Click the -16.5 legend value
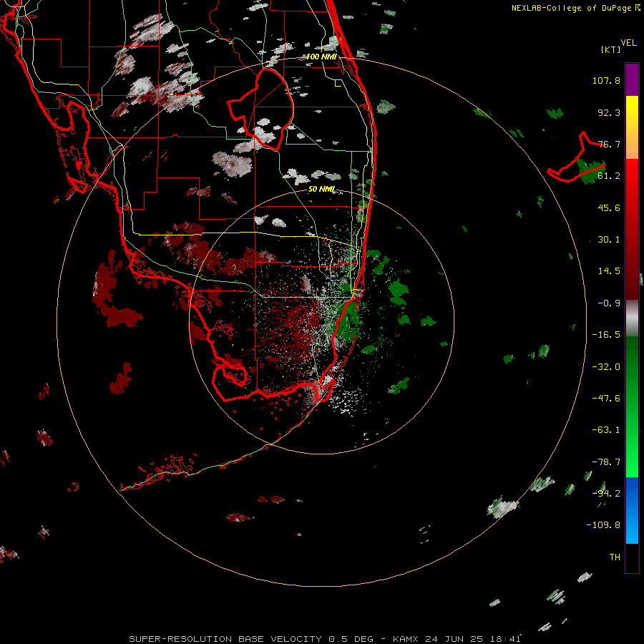 click(x=606, y=335)
